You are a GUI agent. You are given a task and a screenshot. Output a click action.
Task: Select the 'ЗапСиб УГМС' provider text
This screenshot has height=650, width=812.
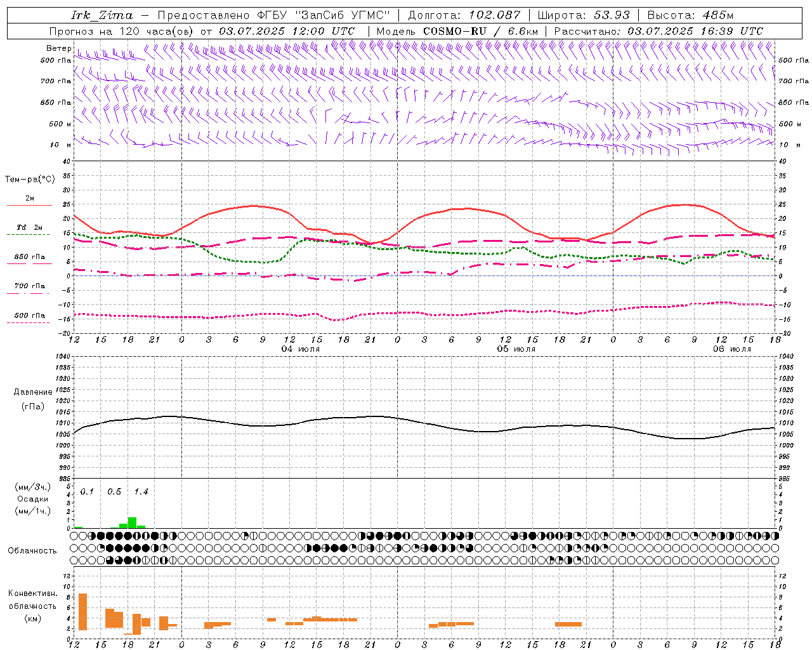tap(343, 15)
